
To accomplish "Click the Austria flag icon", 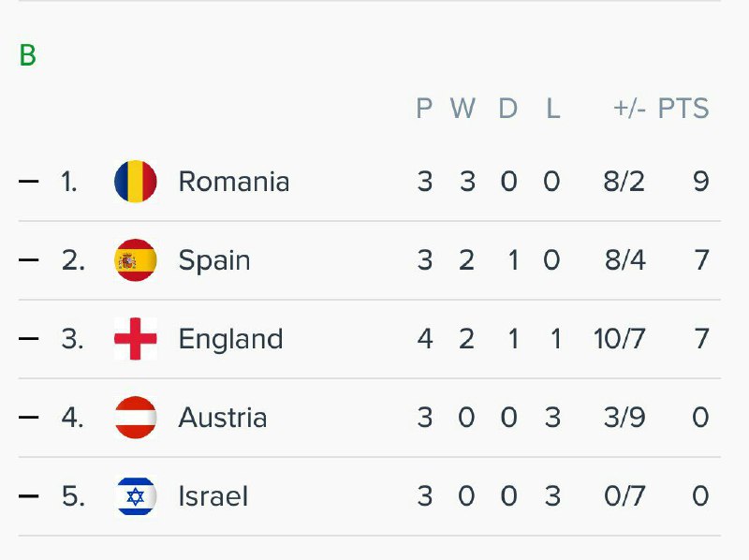I will (x=135, y=418).
